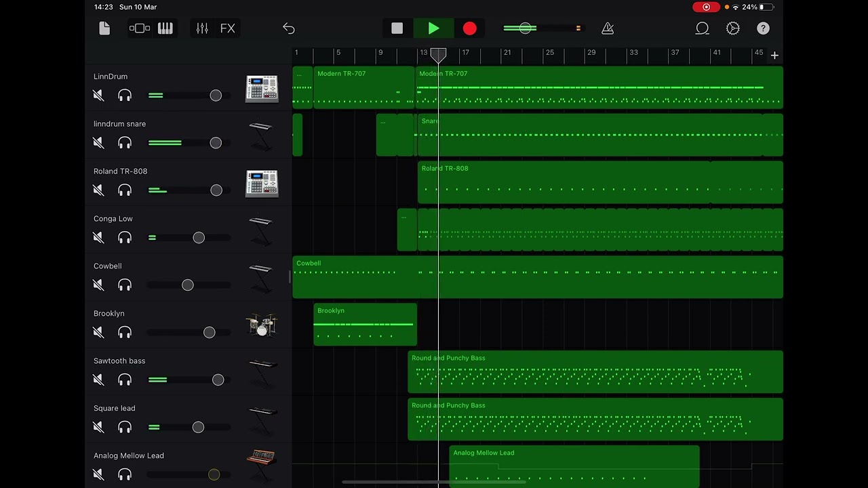Select the Cowbell region

pos(538,277)
